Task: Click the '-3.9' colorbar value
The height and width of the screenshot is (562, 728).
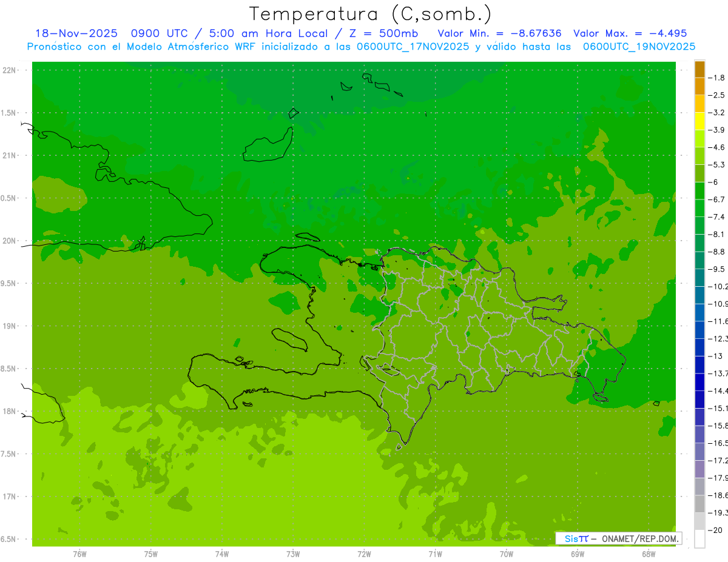Action: pyautogui.click(x=718, y=130)
